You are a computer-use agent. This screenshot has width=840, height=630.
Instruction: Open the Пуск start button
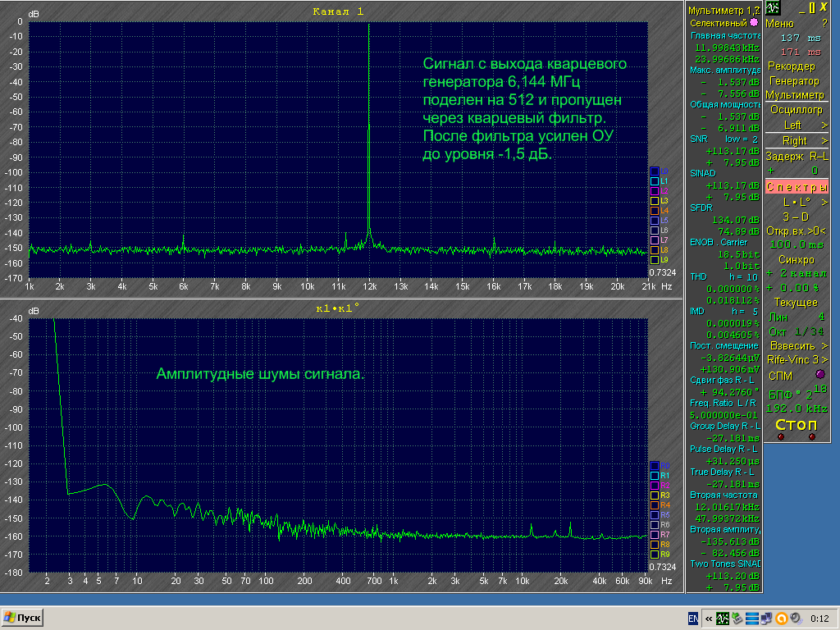(22, 618)
